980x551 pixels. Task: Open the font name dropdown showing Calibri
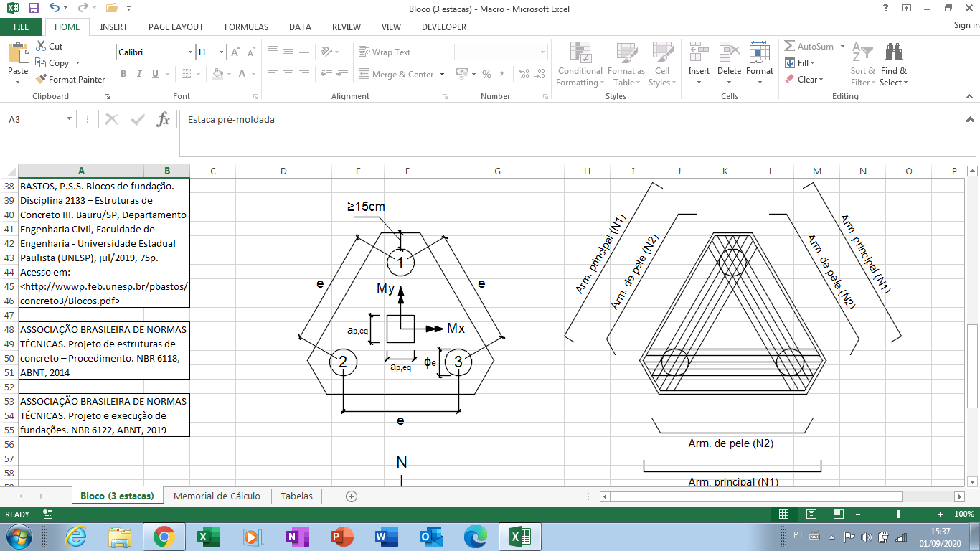(x=190, y=52)
